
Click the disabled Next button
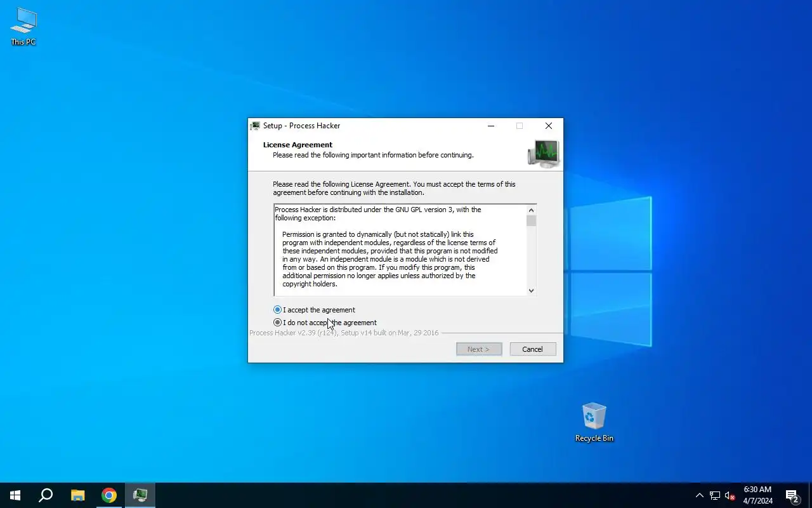pos(479,349)
